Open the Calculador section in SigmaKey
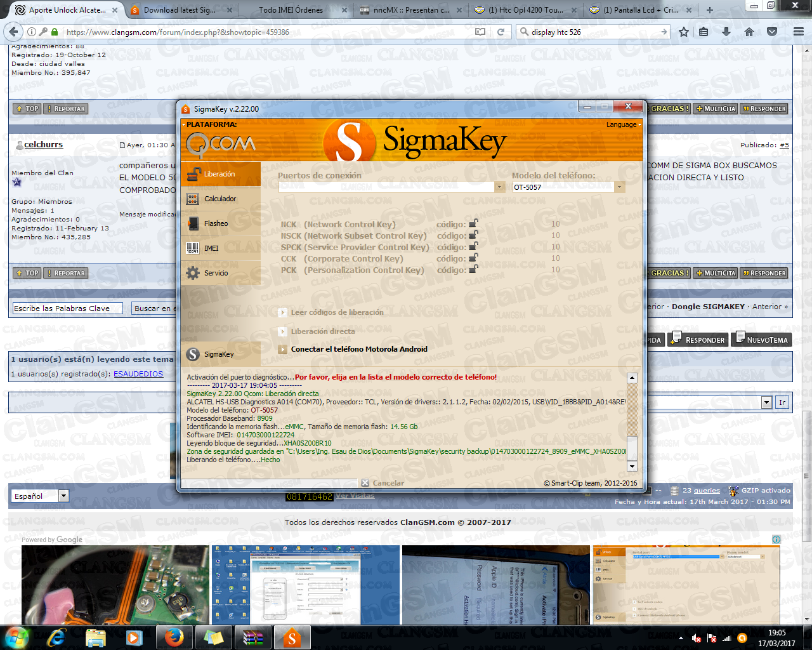The image size is (812, 650). 221,199
